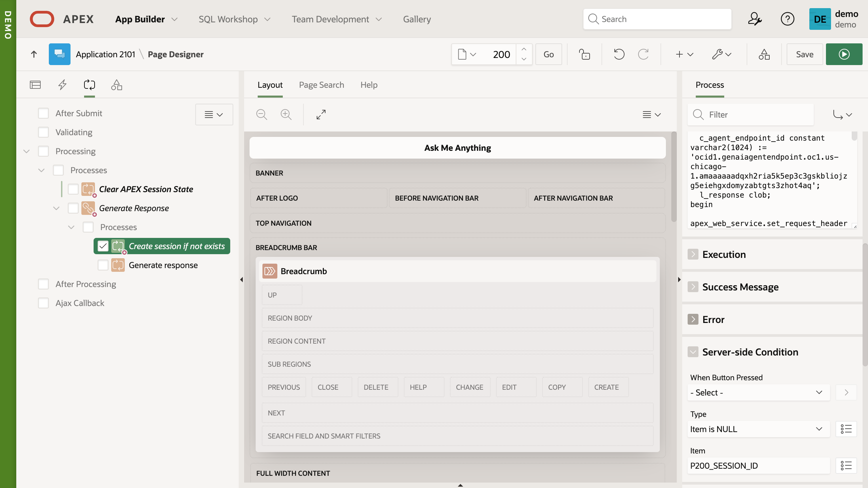Image resolution: width=868 pixels, height=488 pixels.
Task: Click the Go button
Action: coord(548,54)
